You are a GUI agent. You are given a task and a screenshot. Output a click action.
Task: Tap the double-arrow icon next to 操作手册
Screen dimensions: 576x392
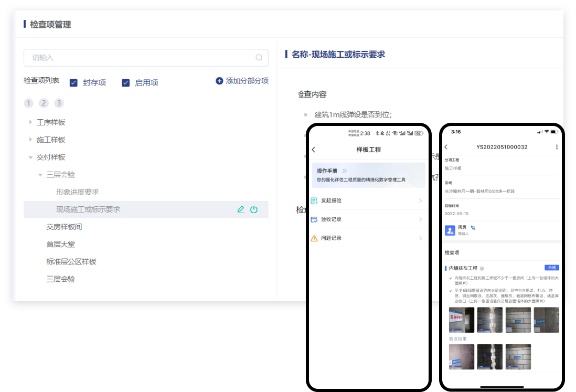[344, 171]
